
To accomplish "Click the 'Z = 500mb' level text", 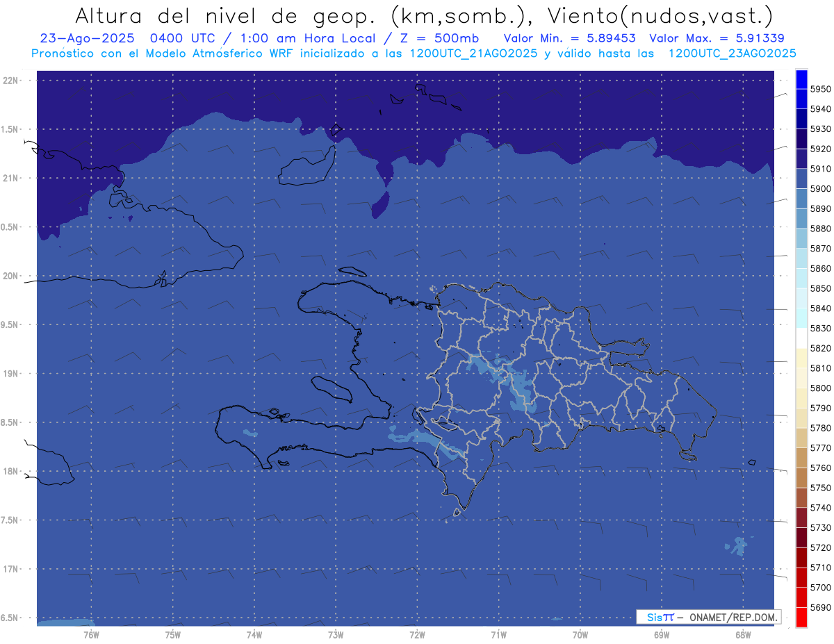I will (436, 38).
